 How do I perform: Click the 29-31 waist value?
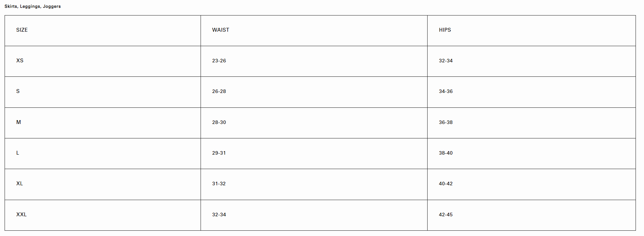click(x=219, y=153)
